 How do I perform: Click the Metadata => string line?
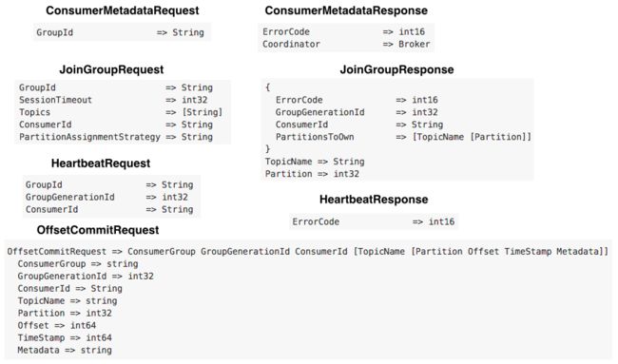pyautogui.click(x=65, y=350)
